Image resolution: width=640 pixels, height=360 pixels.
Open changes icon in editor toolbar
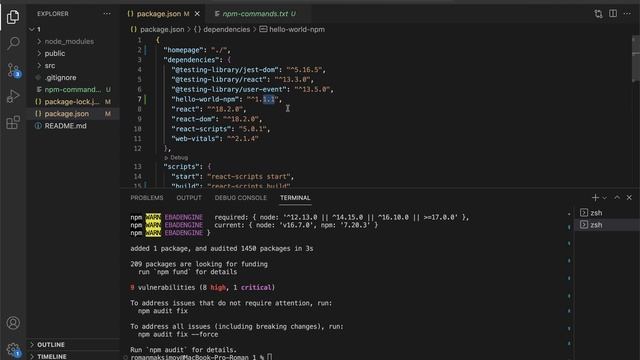[598, 14]
